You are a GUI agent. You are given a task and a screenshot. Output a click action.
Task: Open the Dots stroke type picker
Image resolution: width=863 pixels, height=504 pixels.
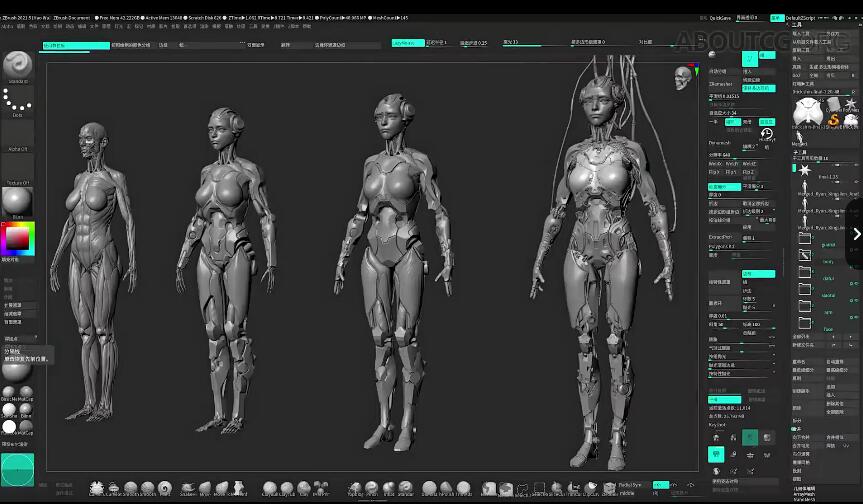(x=17, y=101)
